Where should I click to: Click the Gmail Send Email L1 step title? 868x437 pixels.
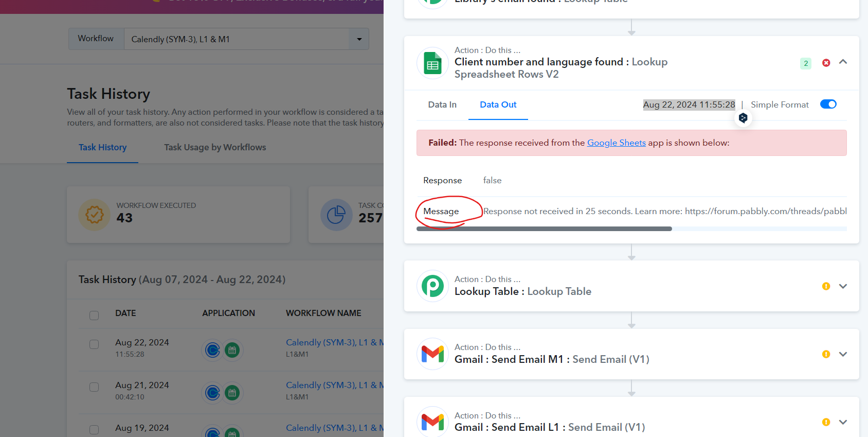pos(550,427)
